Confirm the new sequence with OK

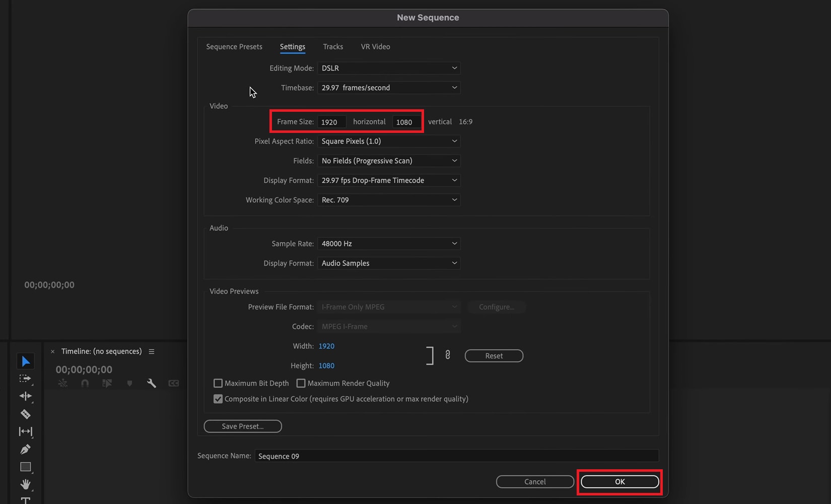[x=619, y=481]
